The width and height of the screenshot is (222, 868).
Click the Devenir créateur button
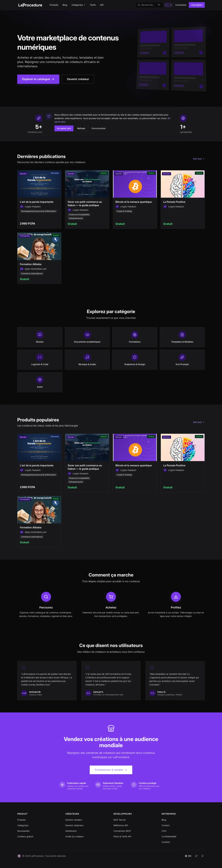point(78,79)
